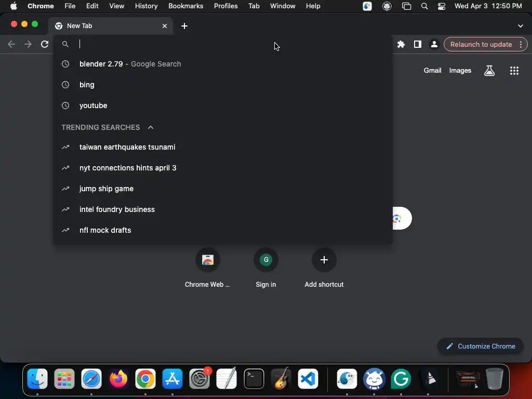Select the 'bing' history suggestion

point(223,85)
